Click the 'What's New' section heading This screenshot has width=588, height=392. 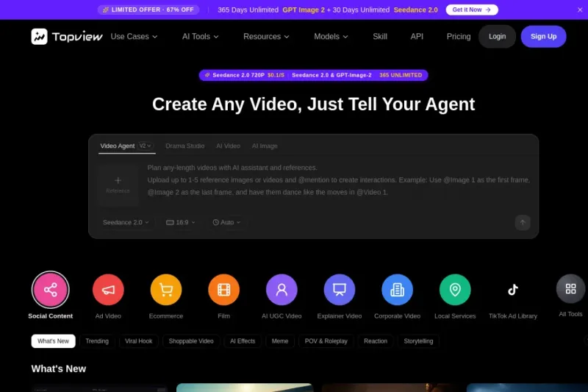pyautogui.click(x=59, y=368)
